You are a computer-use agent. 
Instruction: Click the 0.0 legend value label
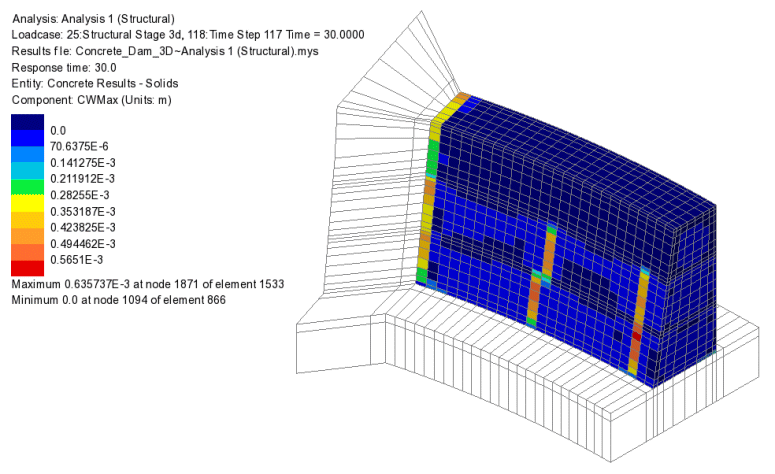[58, 131]
